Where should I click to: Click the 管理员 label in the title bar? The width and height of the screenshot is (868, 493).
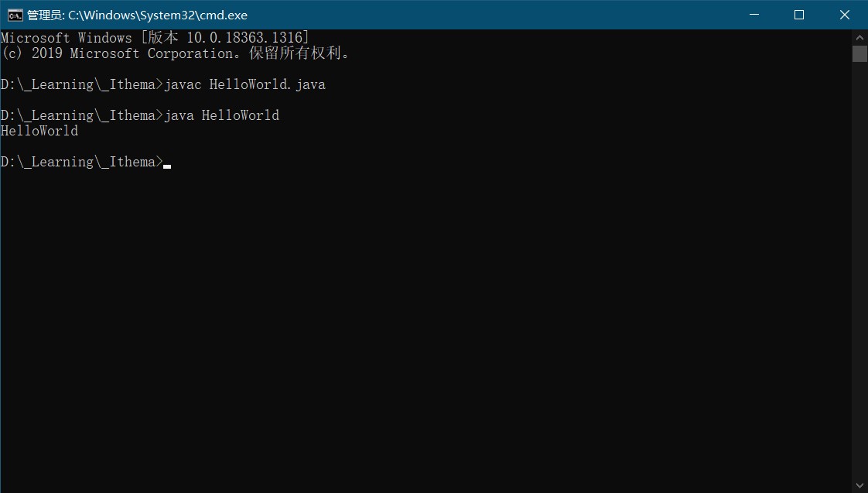pyautogui.click(x=46, y=15)
